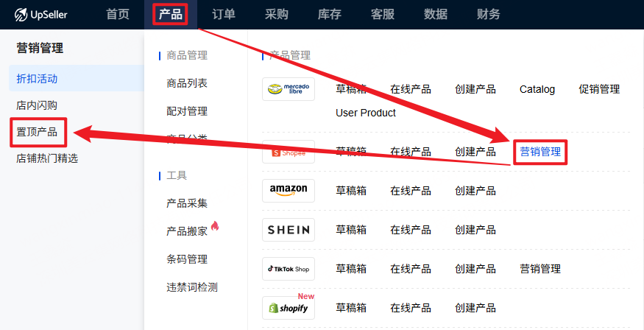Click the Amazon platform logo
Viewport: 644px width, 330px height.
point(289,190)
